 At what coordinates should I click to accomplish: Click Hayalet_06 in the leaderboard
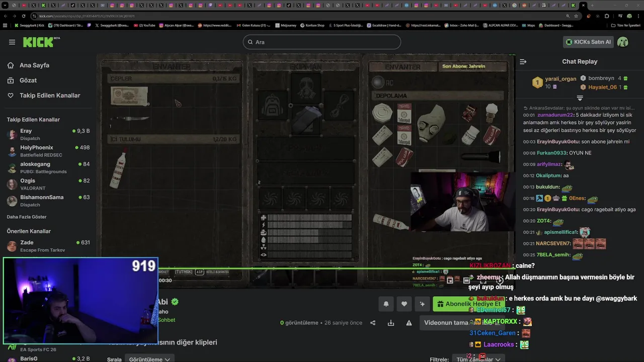(x=602, y=87)
